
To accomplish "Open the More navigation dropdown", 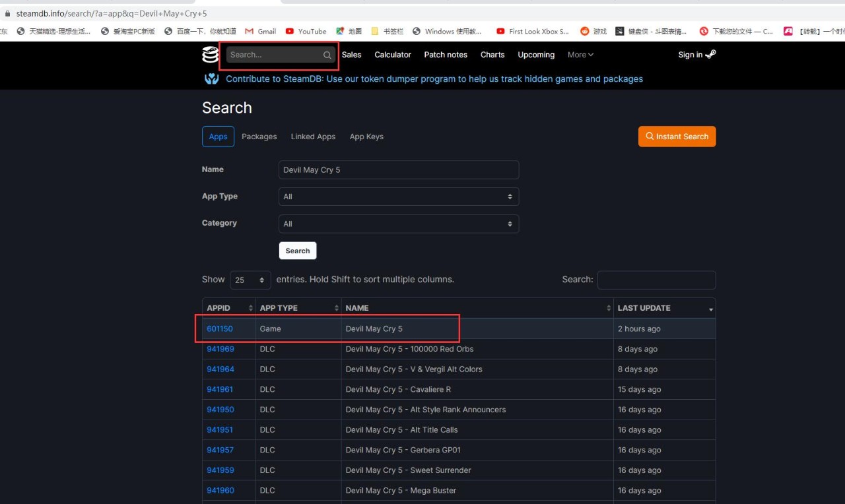I will click(580, 55).
